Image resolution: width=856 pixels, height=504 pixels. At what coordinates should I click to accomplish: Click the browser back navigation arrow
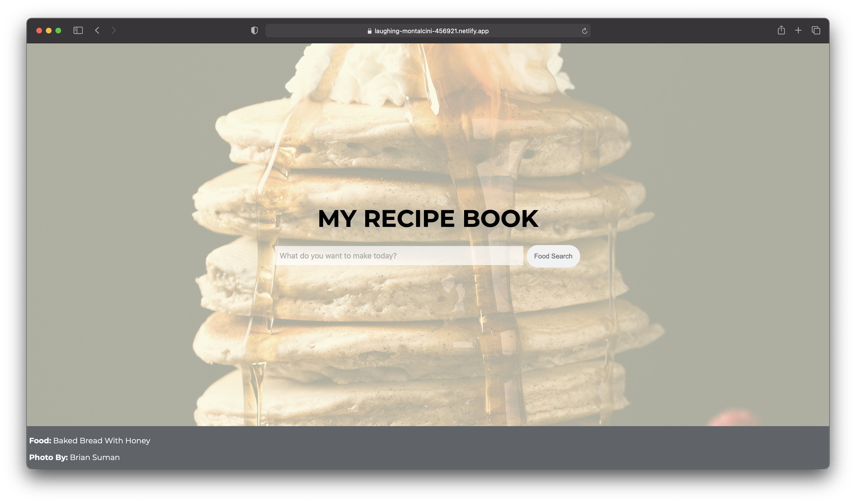tap(97, 30)
